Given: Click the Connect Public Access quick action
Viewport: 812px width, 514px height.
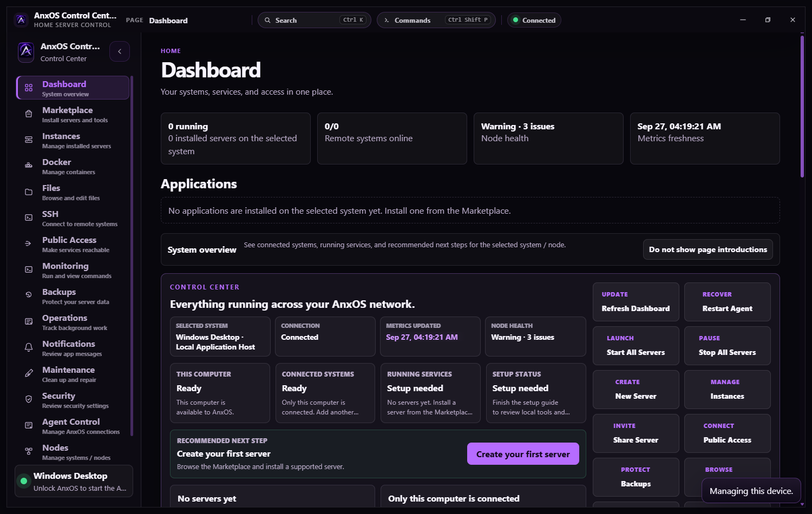Looking at the screenshot, I should [728, 433].
